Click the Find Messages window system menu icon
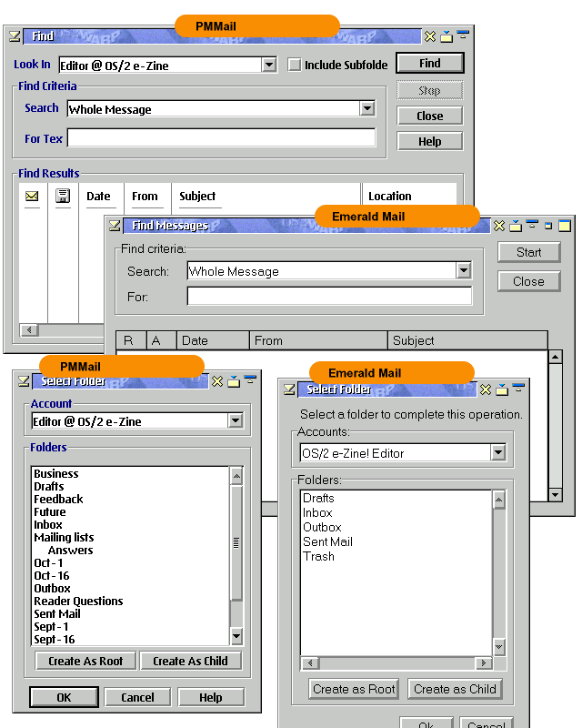 pyautogui.click(x=115, y=226)
